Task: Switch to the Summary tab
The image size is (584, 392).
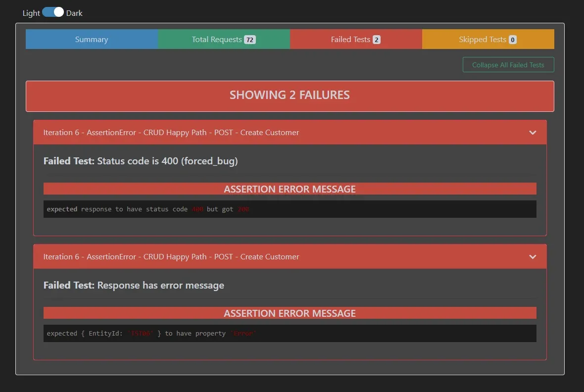Action: 91,39
